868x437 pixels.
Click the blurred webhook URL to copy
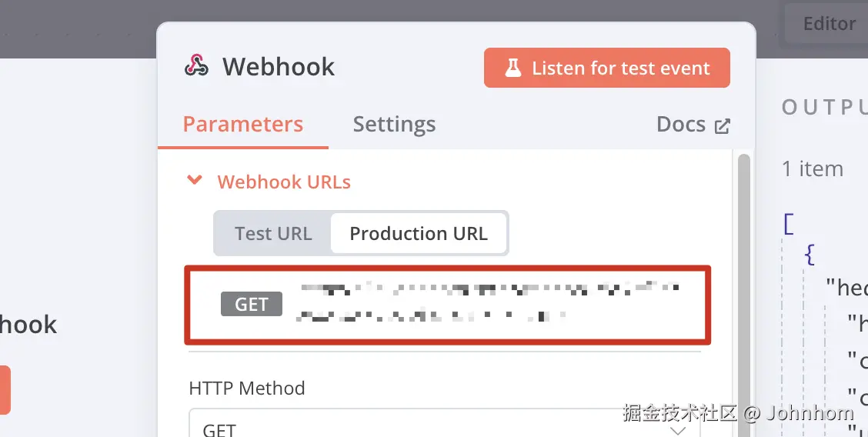489,302
